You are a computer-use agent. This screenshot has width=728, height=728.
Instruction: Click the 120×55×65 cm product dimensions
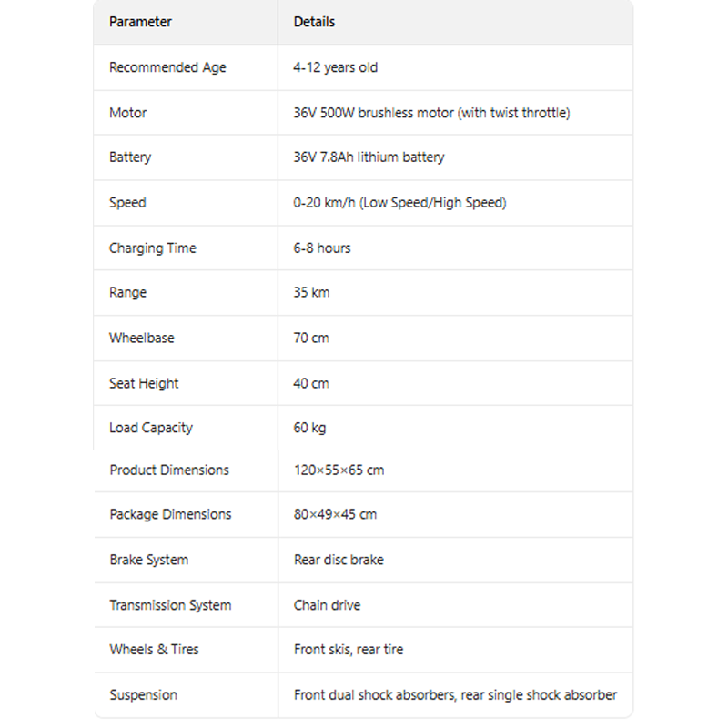point(339,470)
